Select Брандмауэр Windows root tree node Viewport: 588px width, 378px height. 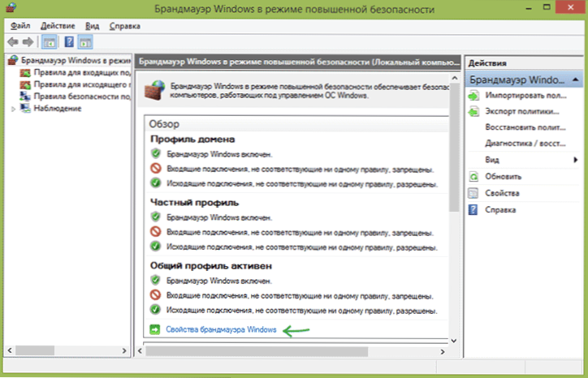[76, 60]
